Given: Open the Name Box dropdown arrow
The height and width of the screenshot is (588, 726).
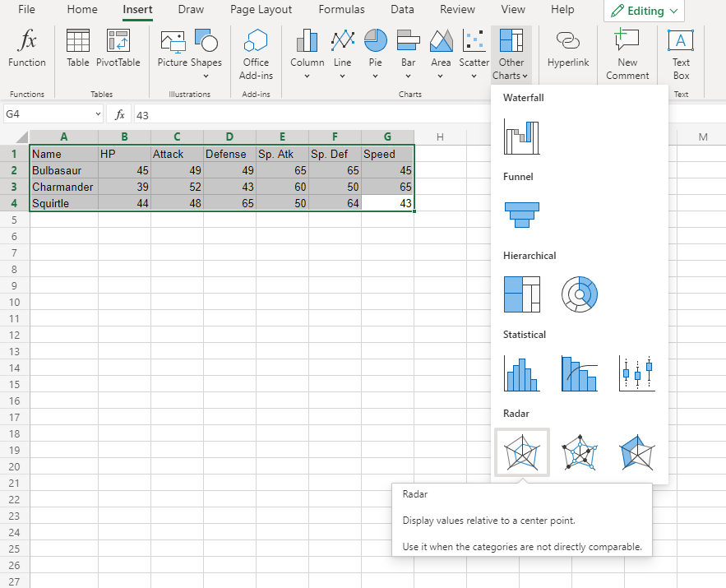Looking at the screenshot, I should (98, 114).
